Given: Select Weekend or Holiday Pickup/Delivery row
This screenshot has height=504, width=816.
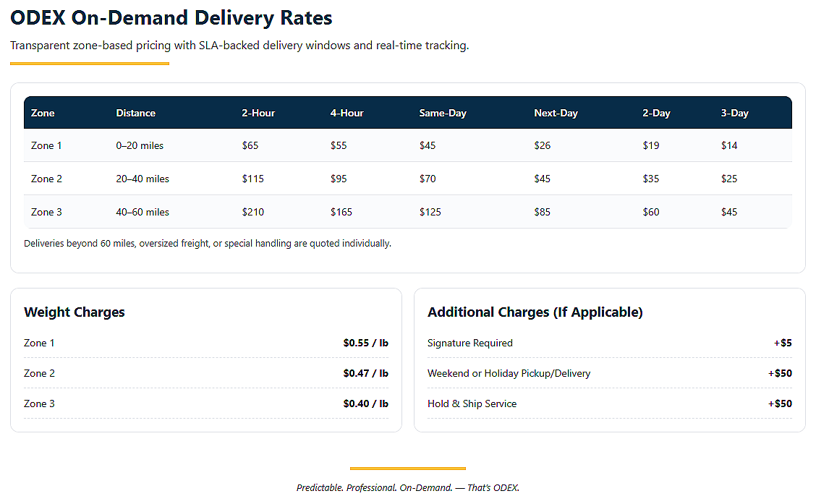Looking at the screenshot, I should pos(609,373).
